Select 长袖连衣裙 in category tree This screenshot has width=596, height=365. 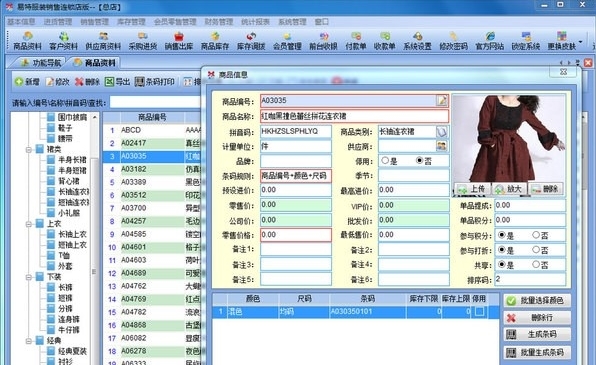[73, 192]
